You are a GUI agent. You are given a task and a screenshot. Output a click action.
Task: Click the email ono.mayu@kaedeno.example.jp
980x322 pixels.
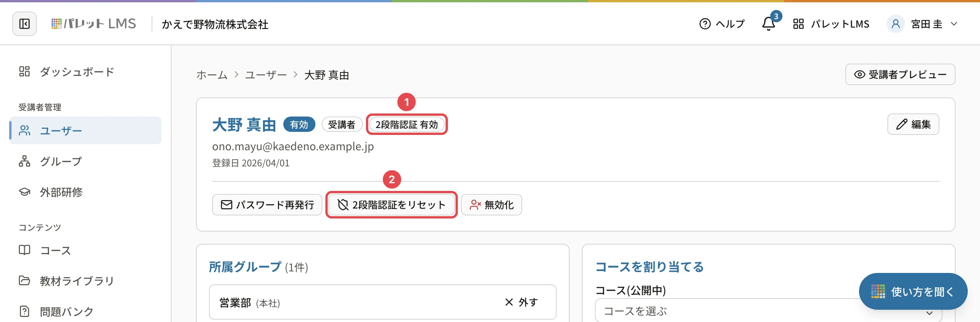tap(293, 146)
